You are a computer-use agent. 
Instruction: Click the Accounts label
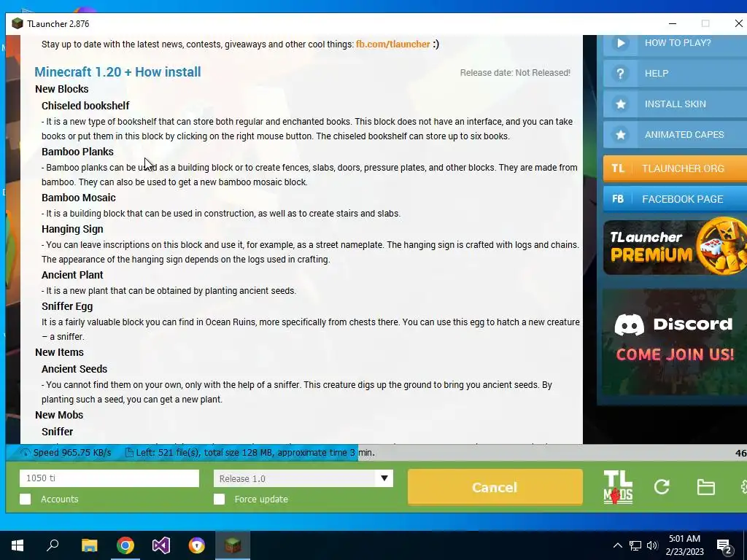[60, 499]
